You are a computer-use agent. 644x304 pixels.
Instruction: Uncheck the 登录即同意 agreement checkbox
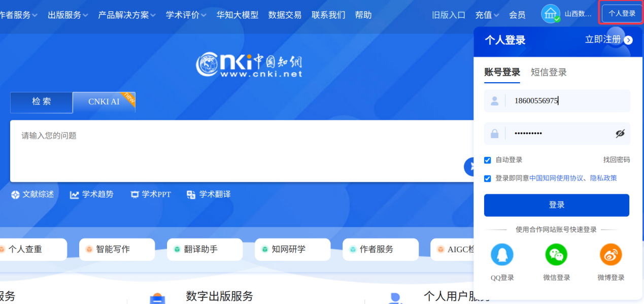pos(488,178)
